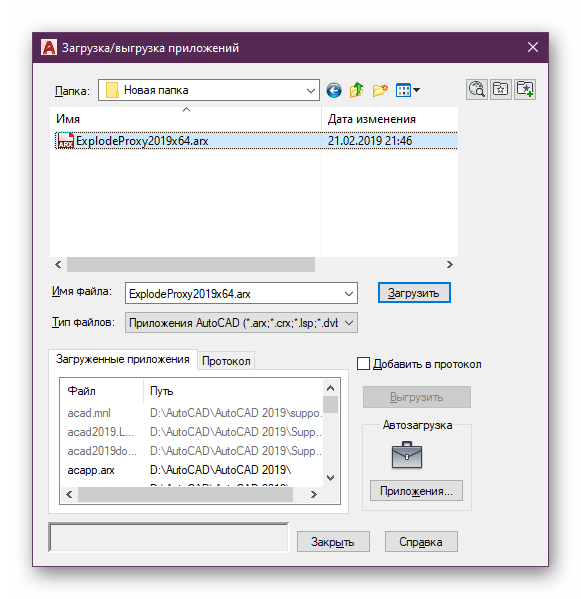581x599 pixels.
Task: Click the Startup Suite briefcase icon
Action: point(407,455)
